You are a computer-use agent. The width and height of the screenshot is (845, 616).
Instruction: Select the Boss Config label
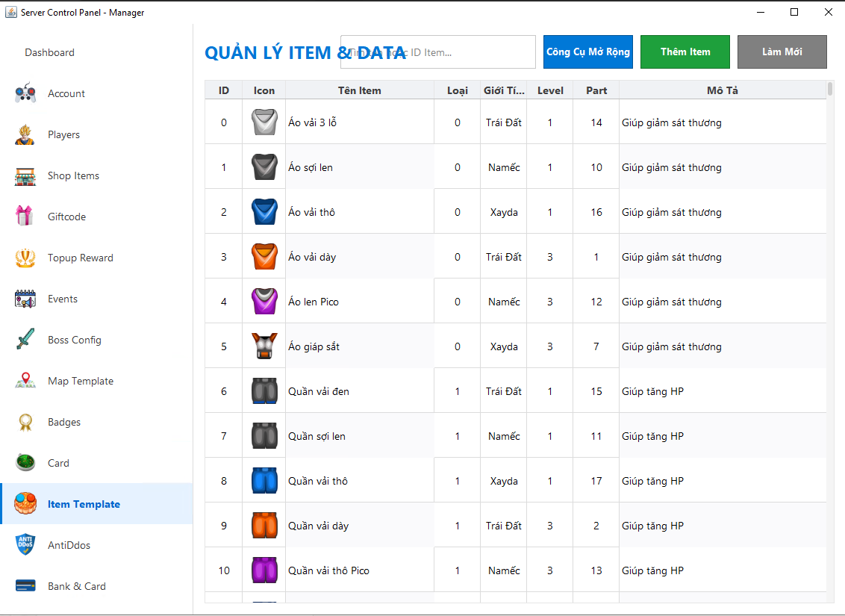[75, 340]
